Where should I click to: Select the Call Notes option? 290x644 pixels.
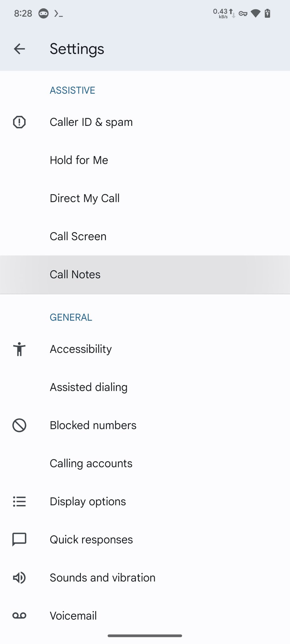coord(75,275)
